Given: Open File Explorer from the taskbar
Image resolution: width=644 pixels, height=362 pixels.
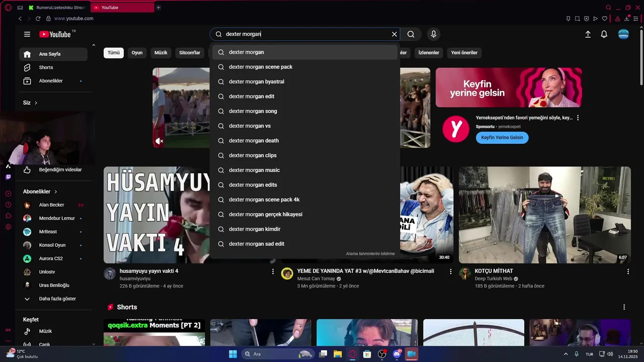Looking at the screenshot, I should click(x=338, y=354).
